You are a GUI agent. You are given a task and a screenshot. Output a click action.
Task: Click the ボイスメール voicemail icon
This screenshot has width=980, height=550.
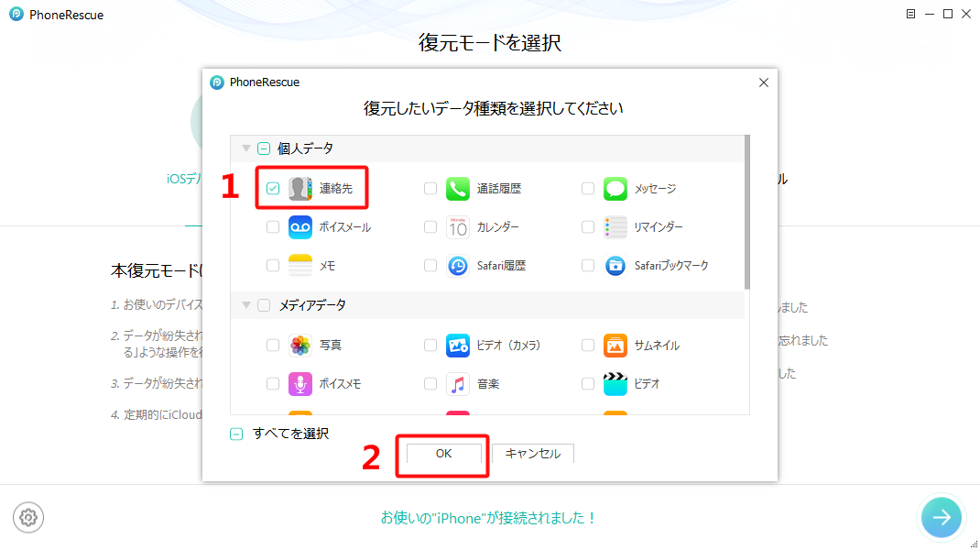click(300, 227)
